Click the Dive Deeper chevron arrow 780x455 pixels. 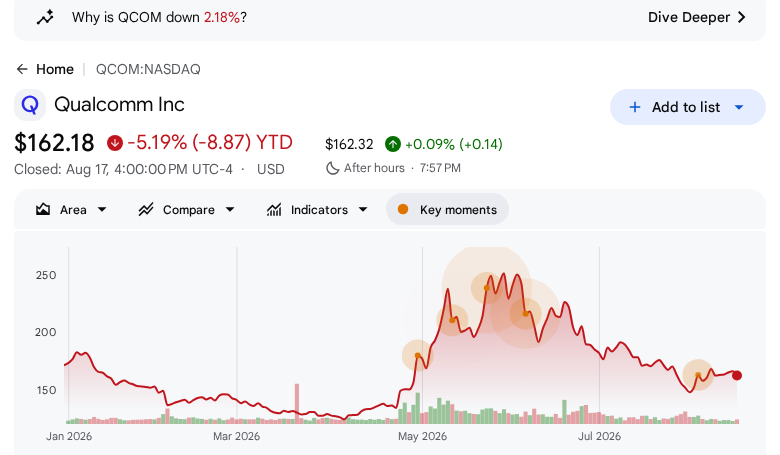(x=742, y=17)
